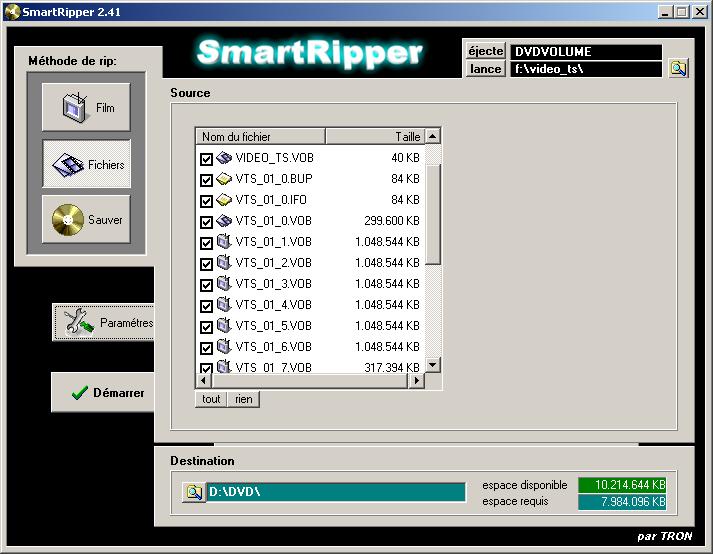Click the éjecte button
713x554 pixels.
coord(485,51)
